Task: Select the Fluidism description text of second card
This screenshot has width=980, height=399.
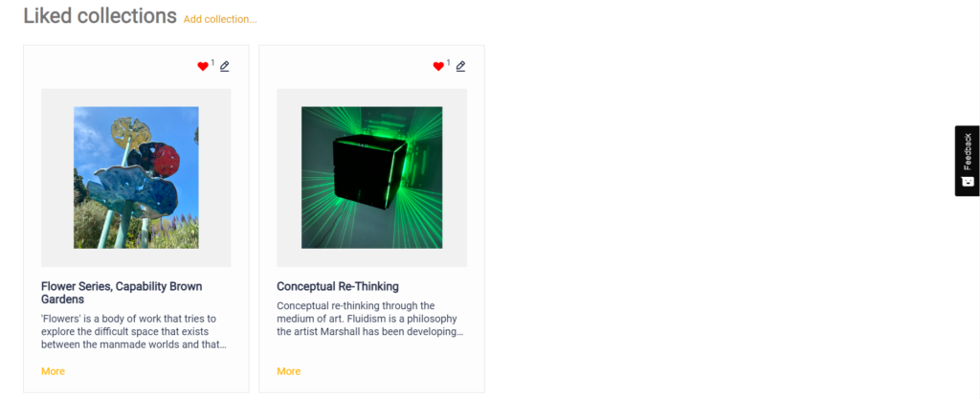Action: tap(370, 319)
